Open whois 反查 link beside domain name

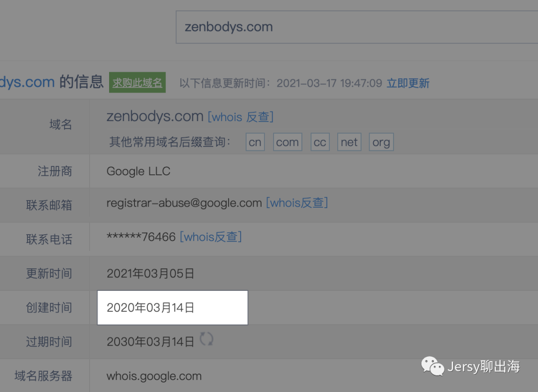[241, 117]
